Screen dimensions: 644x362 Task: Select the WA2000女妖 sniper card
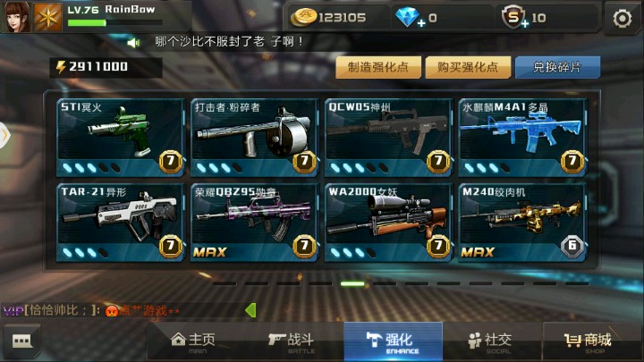pyautogui.click(x=388, y=222)
